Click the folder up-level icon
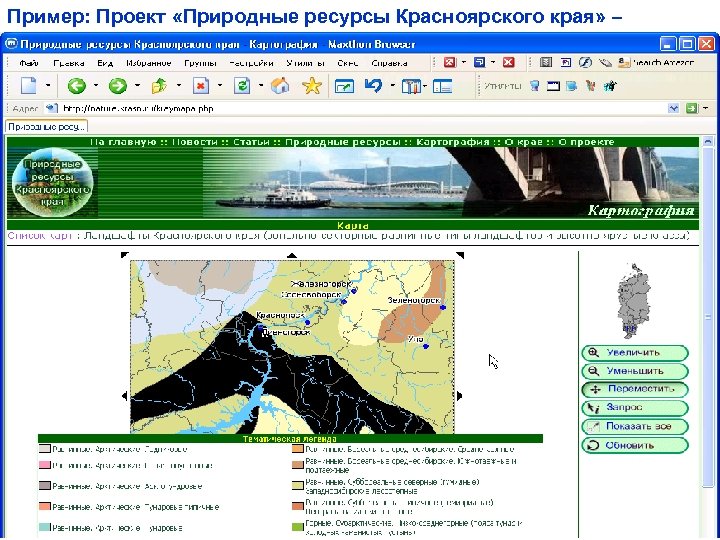This screenshot has width=720, height=540. 159,85
